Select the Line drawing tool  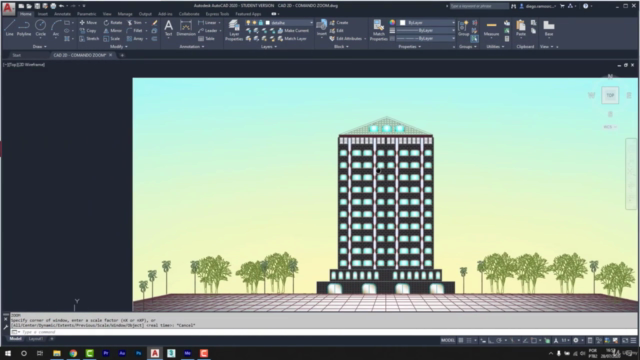9,28
